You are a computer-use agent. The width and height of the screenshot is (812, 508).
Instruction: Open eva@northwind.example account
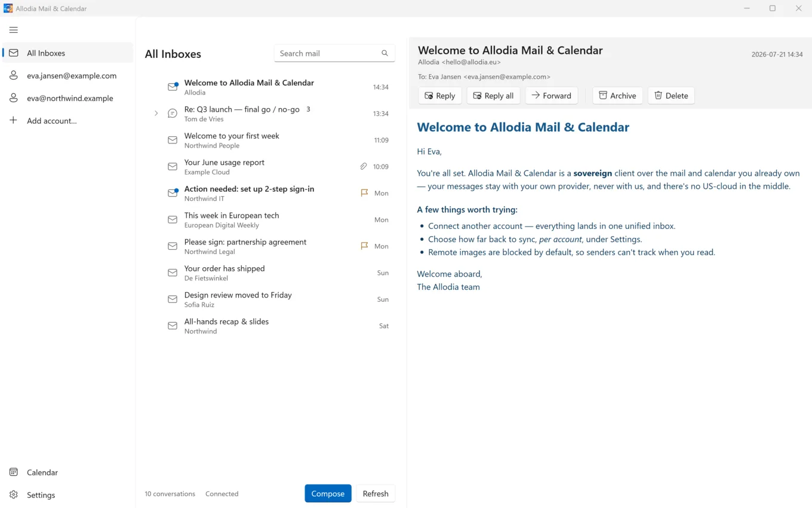68,99
